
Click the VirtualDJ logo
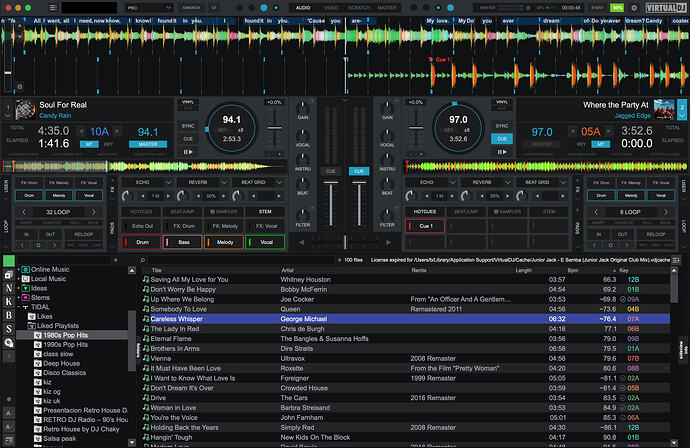pos(666,8)
